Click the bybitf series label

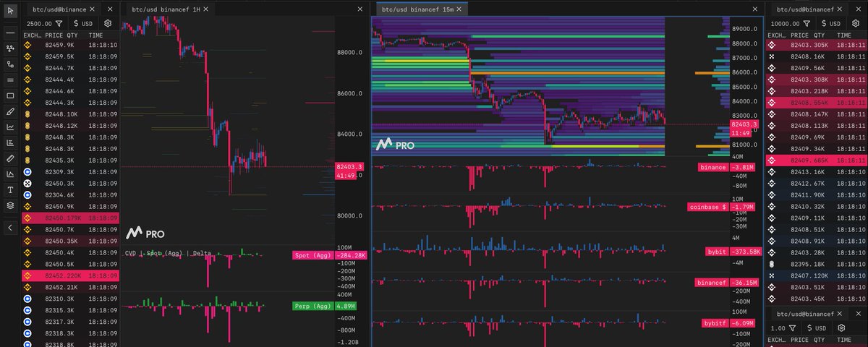tap(714, 322)
